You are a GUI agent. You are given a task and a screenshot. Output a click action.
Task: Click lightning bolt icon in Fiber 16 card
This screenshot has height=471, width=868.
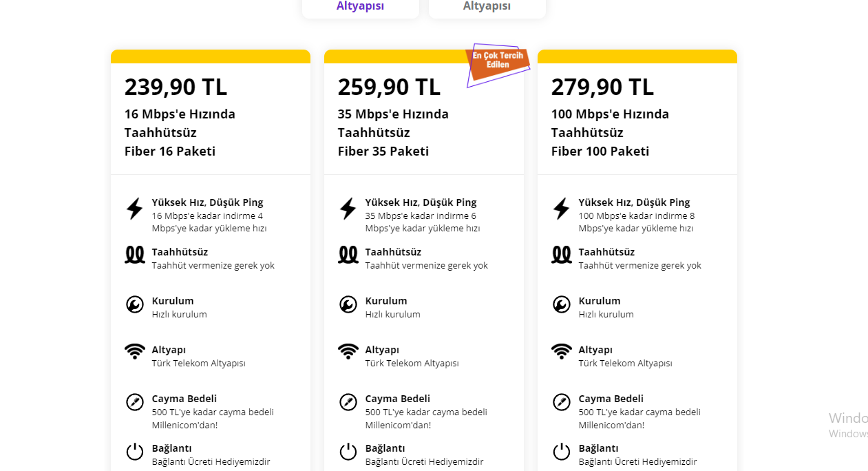coord(135,209)
